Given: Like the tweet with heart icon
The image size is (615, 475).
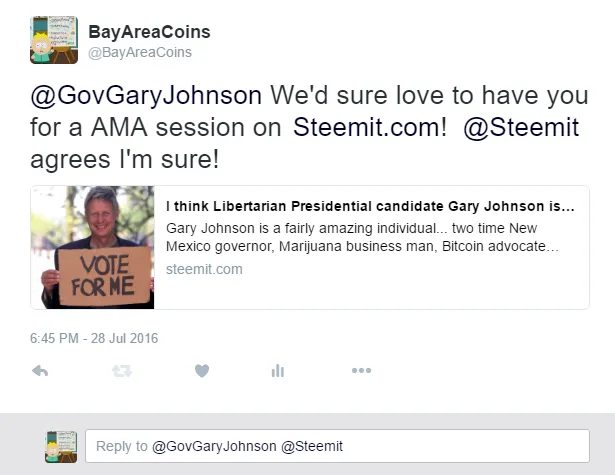Looking at the screenshot, I should point(202,371).
